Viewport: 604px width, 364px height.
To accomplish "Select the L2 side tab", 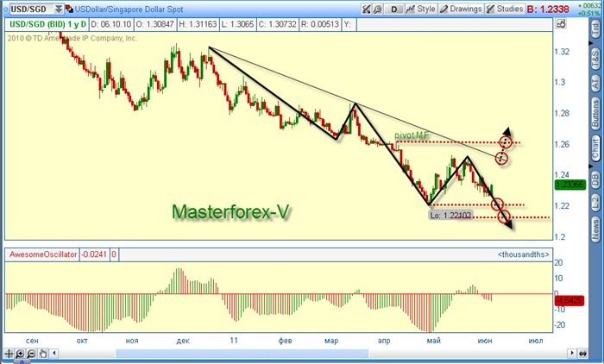I will pos(595,201).
